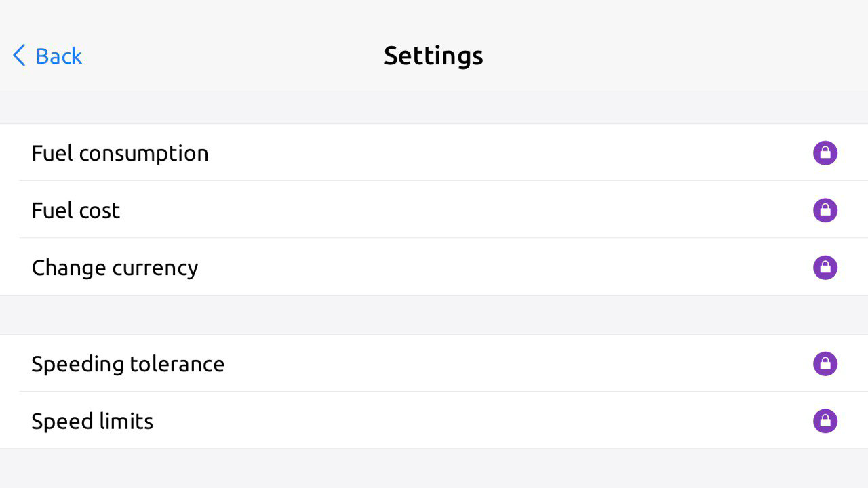This screenshot has height=488, width=868.
Task: Click the gray gap between the setting groups
Action: pos(434,314)
